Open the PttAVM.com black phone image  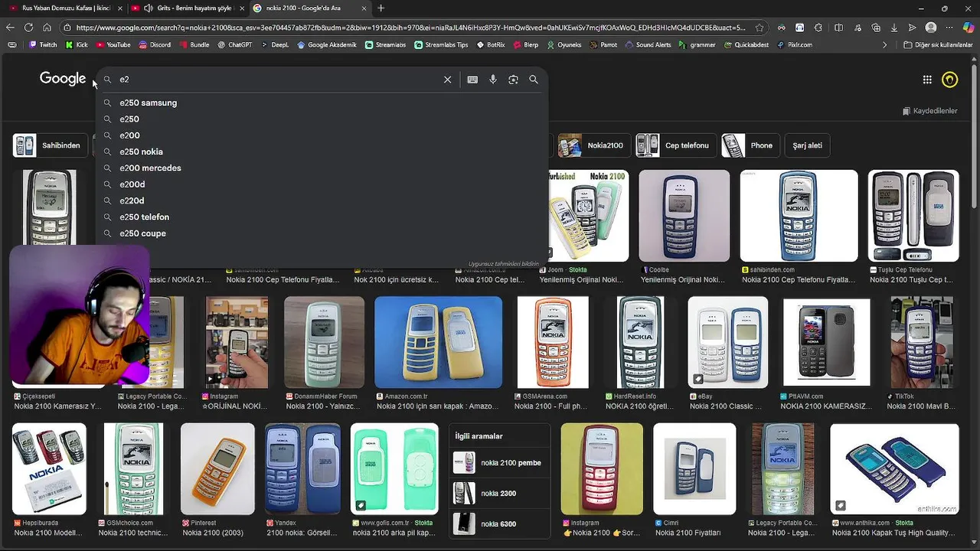coord(826,342)
